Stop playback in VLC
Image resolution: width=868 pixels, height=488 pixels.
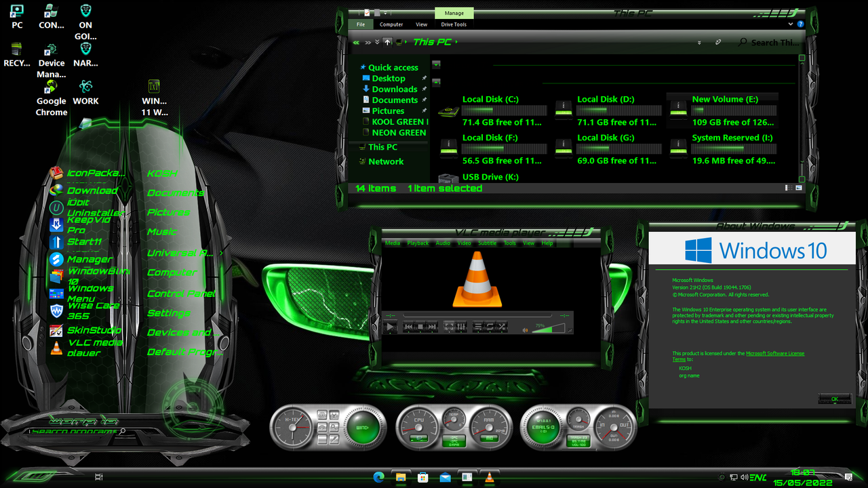[420, 327]
